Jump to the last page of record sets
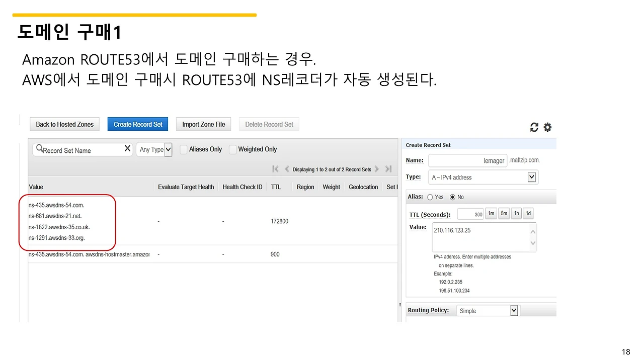The height and width of the screenshot is (362, 644). [x=388, y=169]
